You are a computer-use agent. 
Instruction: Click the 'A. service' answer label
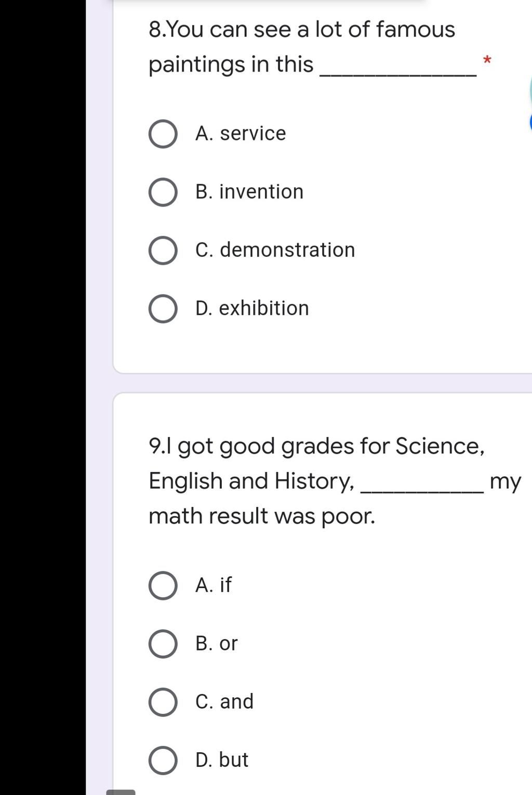click(241, 134)
